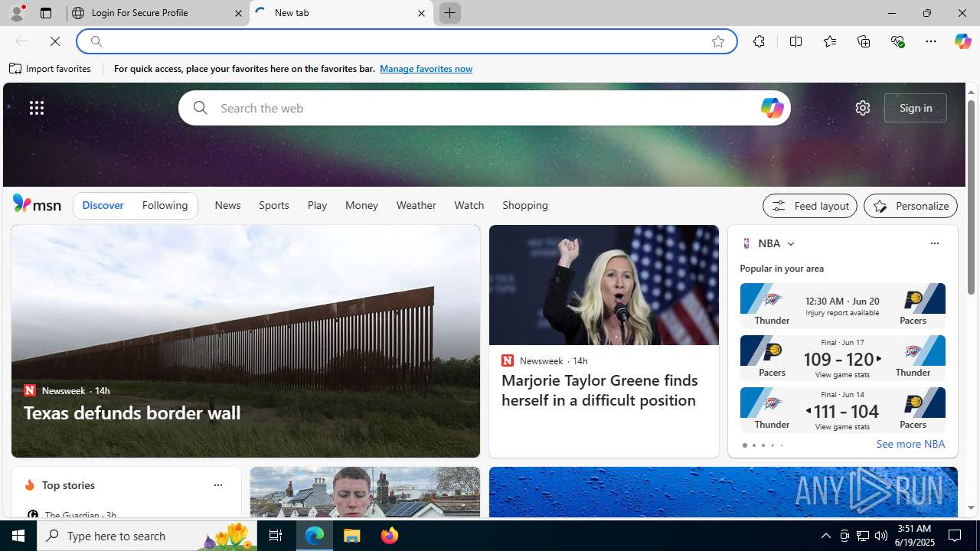
Task: Focus Windows taskbar search box
Action: point(145,536)
